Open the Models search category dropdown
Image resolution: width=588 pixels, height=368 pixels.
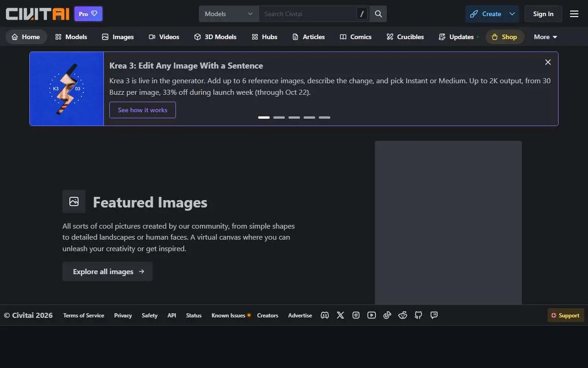(x=229, y=14)
